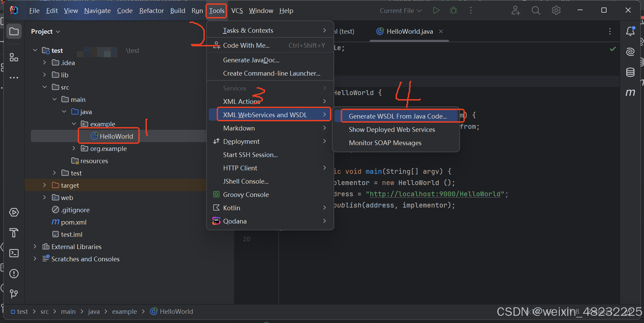Screen dimensions: 644x323
Task: Open the Services tool window icon
Action: pyautogui.click(x=14, y=213)
